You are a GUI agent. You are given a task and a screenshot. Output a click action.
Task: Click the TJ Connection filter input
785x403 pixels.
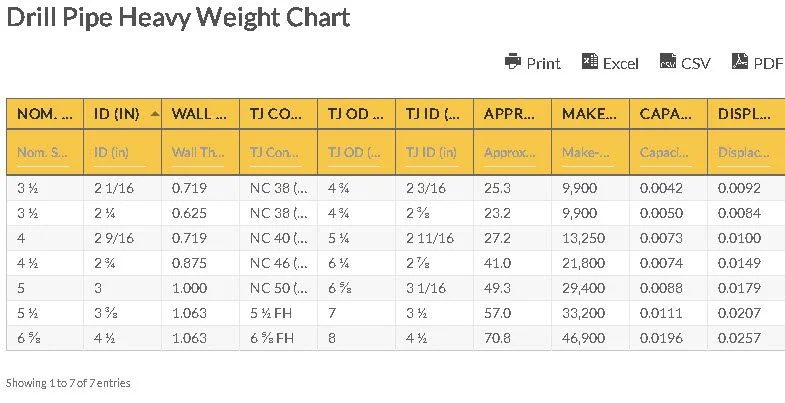278,153
